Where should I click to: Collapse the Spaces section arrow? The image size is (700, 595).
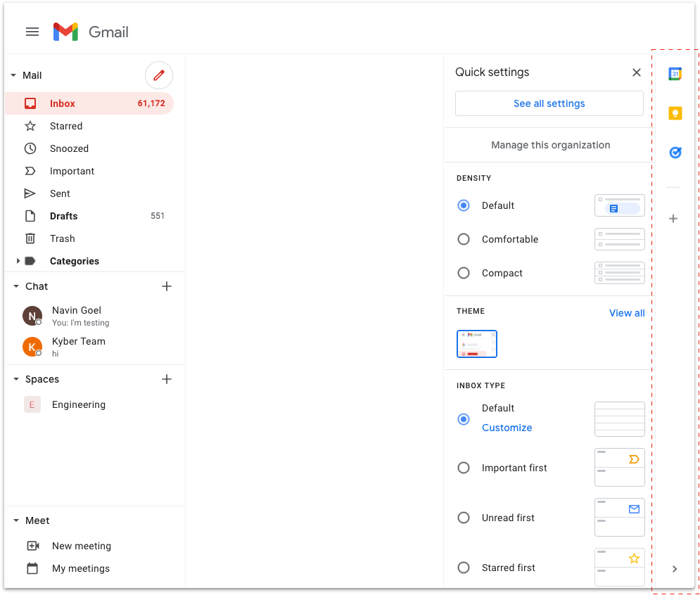tap(16, 379)
